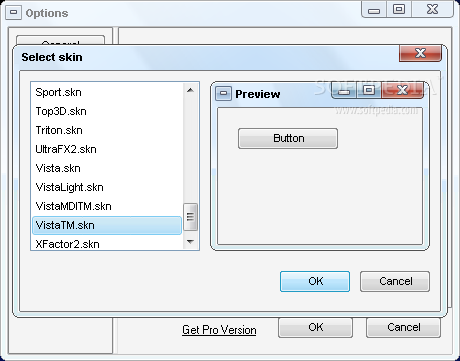Image resolution: width=460 pixels, height=361 pixels.
Task: Select VistaLight.skn in the list
Action: click(107, 187)
